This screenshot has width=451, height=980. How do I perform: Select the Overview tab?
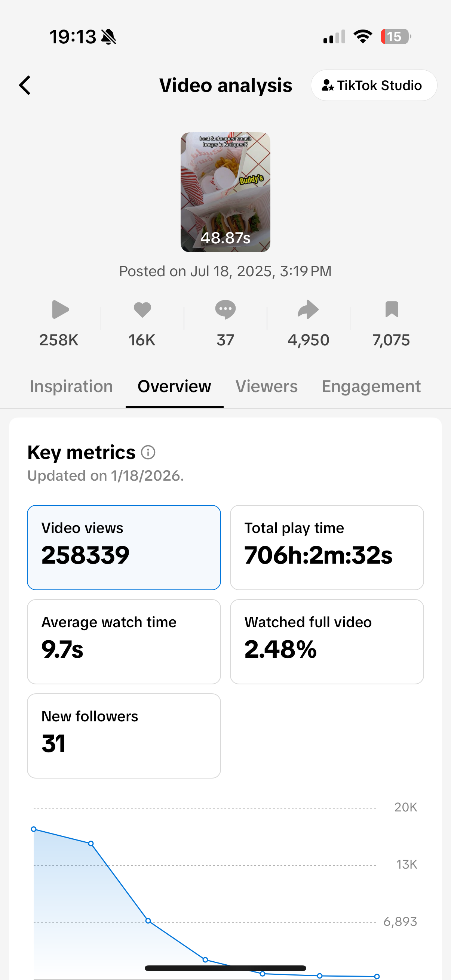click(x=174, y=386)
